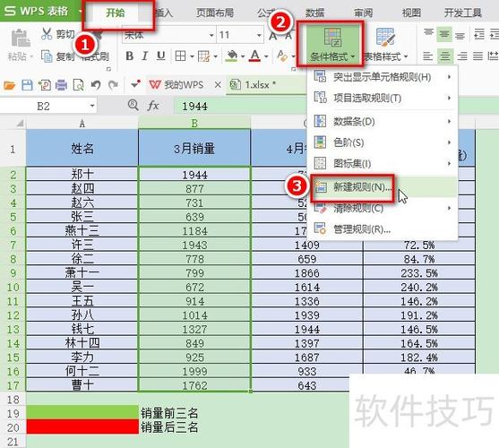Align text left

pos(427,56)
